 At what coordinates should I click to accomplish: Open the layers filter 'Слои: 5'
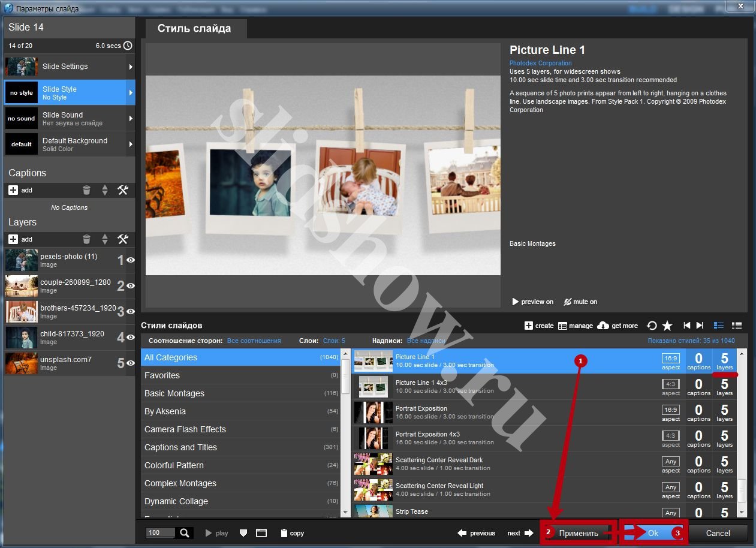pyautogui.click(x=334, y=341)
